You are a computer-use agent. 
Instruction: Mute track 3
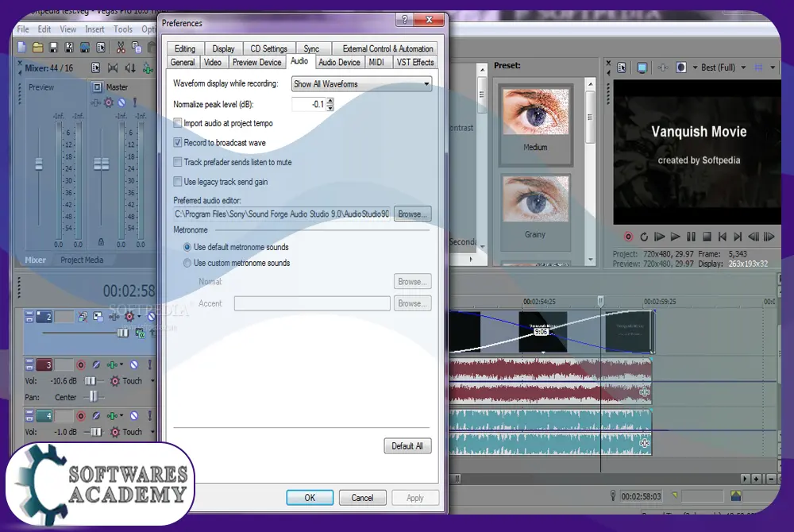pos(134,364)
